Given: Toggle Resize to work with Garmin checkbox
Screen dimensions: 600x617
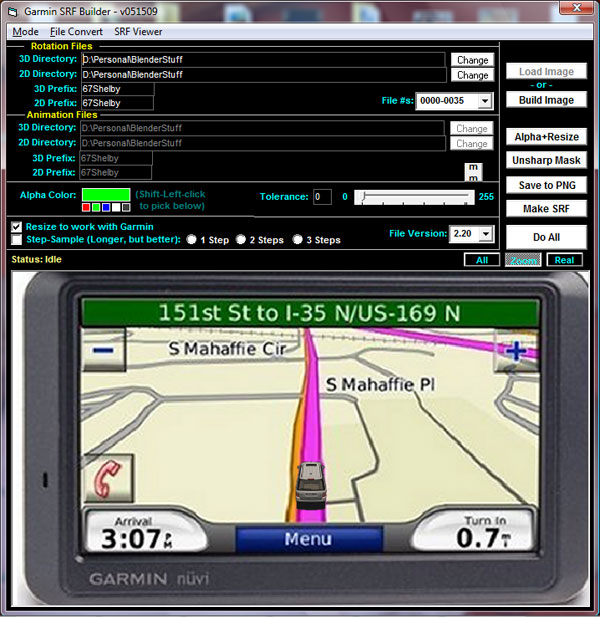Looking at the screenshot, I should pyautogui.click(x=17, y=227).
